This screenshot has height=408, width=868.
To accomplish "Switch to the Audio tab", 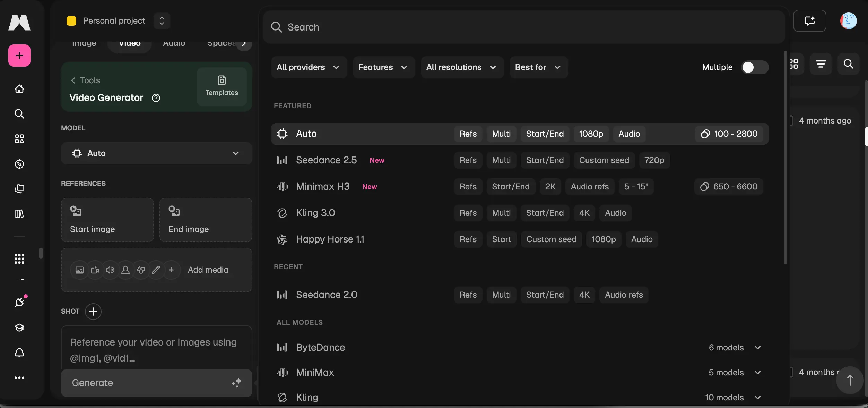I will (x=174, y=44).
